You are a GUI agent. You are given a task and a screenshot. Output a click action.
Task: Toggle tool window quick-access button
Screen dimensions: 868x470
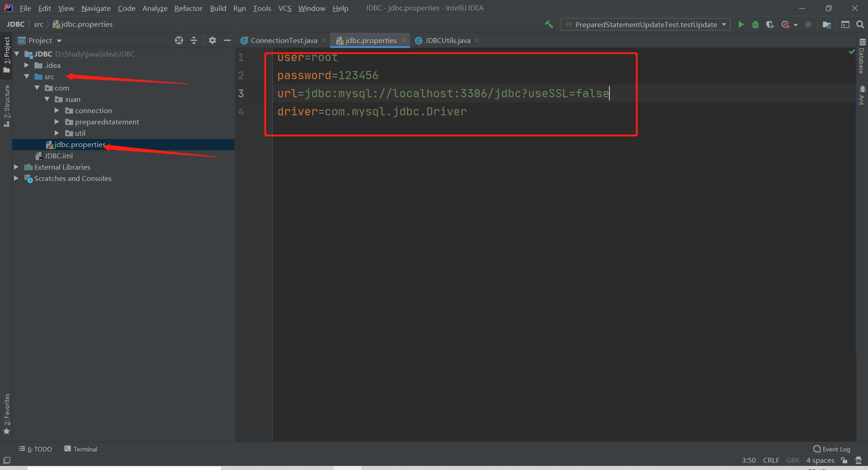(x=7, y=461)
